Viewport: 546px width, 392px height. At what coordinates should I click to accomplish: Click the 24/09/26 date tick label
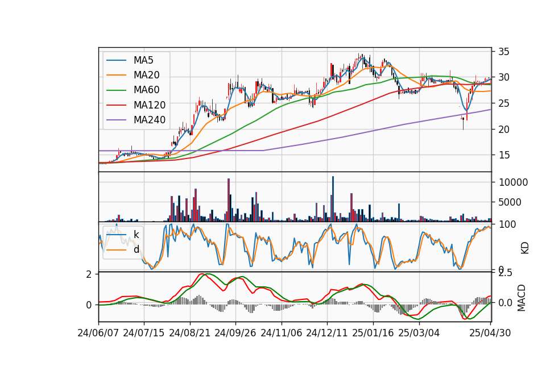tap(235, 333)
